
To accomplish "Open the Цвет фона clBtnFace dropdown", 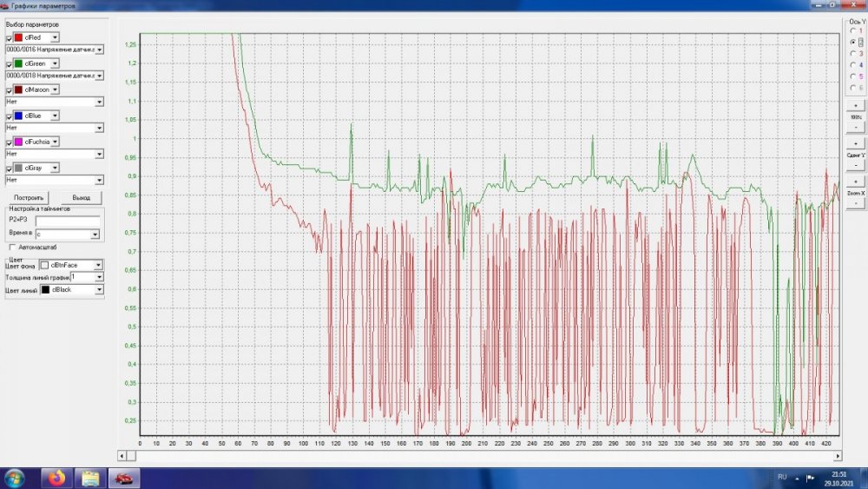I will 98,265.
